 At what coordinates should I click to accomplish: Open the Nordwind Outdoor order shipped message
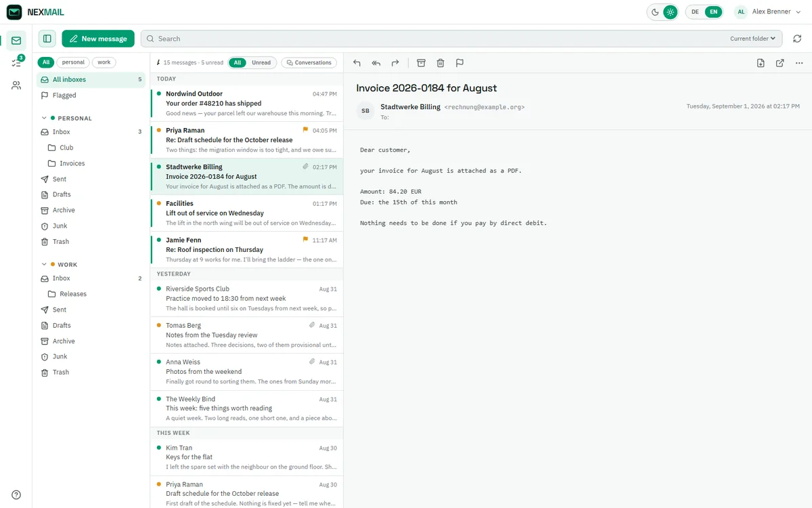point(246,104)
